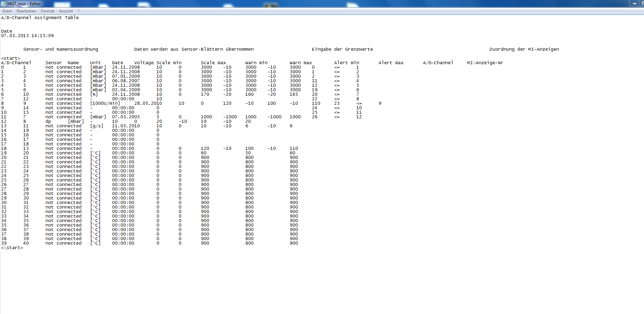The height and width of the screenshot is (314, 644).
Task: Click the "Sensor" column header
Action: pos(53,63)
